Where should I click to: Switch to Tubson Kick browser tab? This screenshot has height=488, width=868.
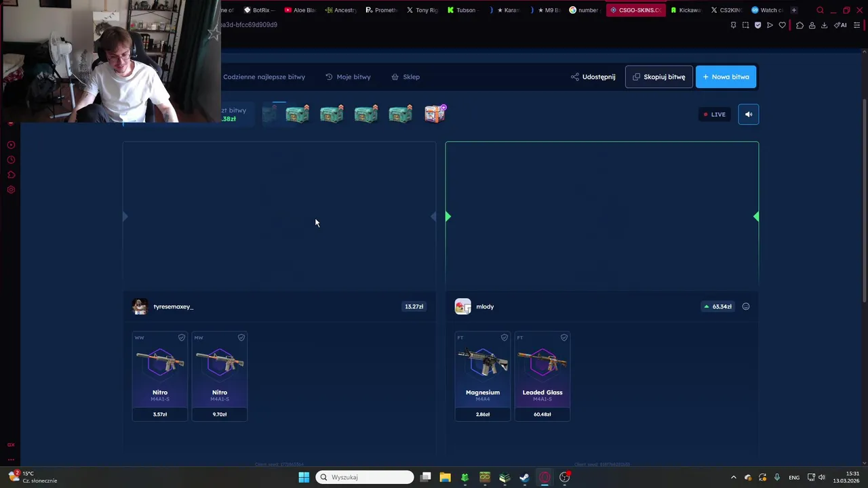pyautogui.click(x=462, y=10)
